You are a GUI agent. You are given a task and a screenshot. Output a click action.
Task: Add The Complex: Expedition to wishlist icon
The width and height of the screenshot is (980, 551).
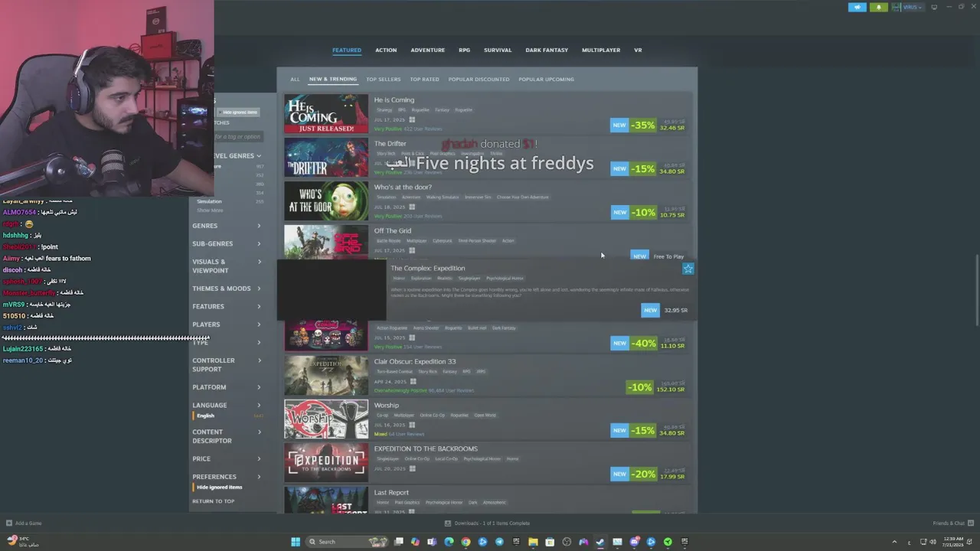688,269
